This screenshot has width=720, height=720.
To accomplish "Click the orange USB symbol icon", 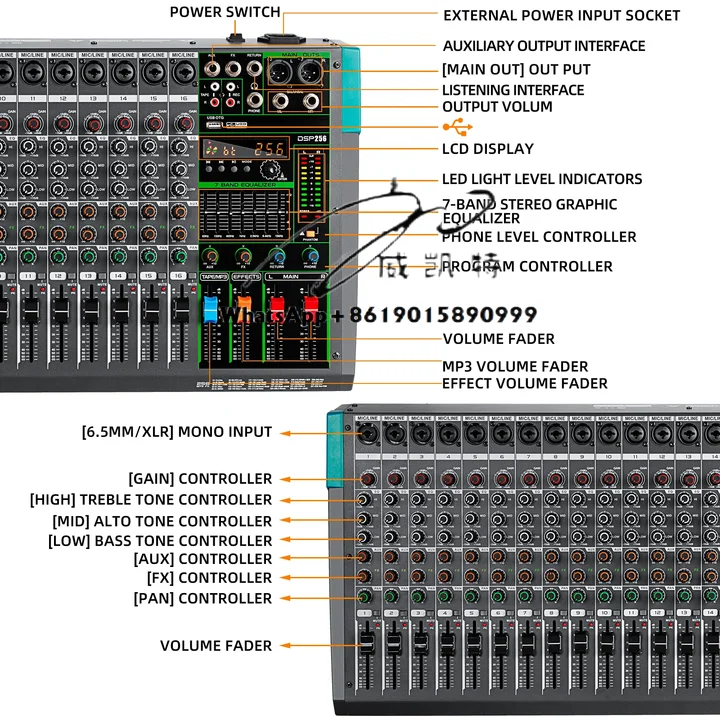I will pos(457,127).
